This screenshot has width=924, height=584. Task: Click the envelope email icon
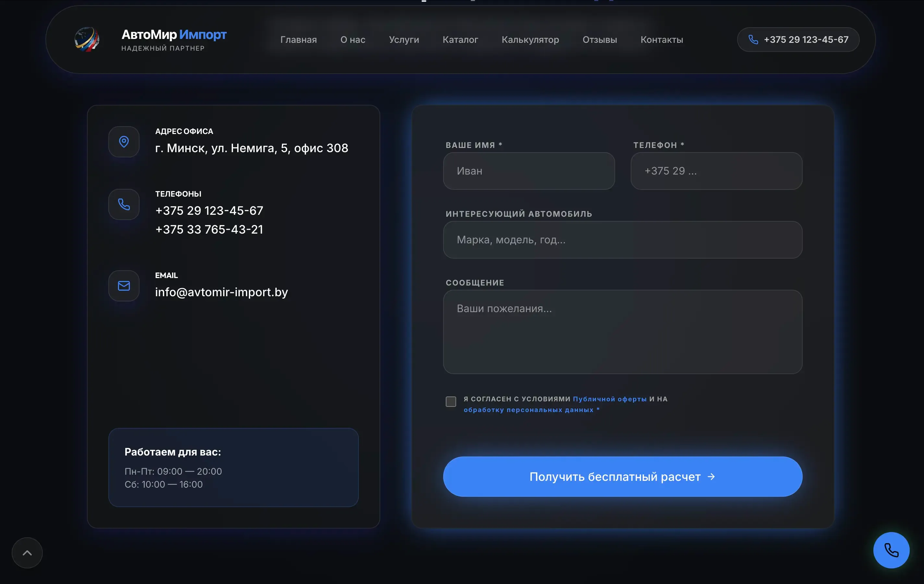(x=124, y=286)
